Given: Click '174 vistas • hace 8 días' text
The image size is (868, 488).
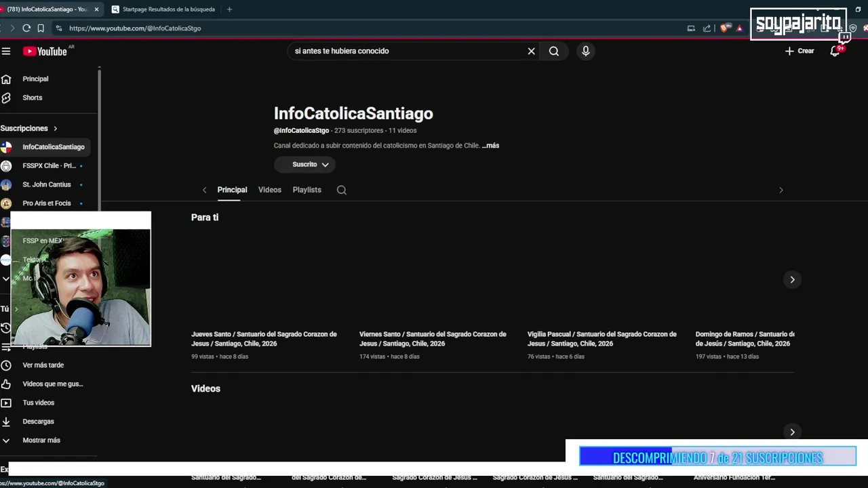Looking at the screenshot, I should pyautogui.click(x=389, y=357).
